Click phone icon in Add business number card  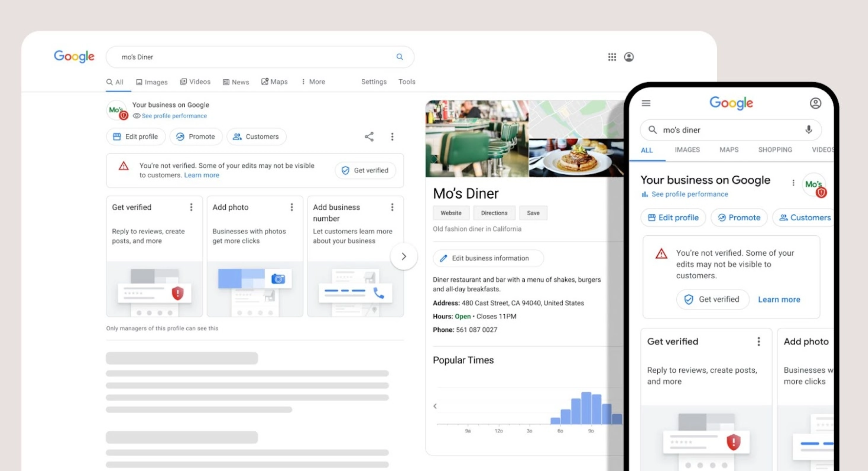[379, 293]
